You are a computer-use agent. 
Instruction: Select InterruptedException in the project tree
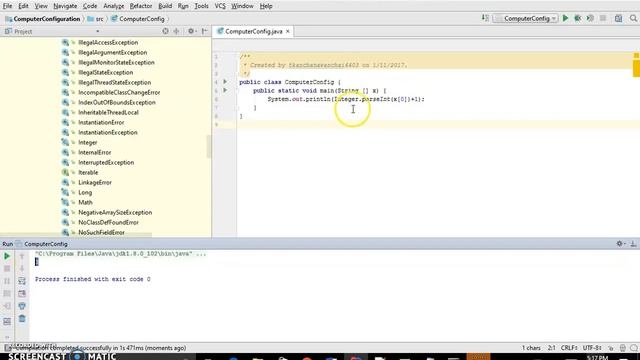pyautogui.click(x=106, y=162)
